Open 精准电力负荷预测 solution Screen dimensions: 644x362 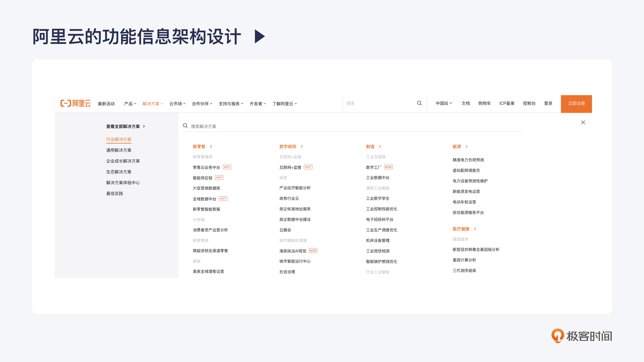coord(468,160)
